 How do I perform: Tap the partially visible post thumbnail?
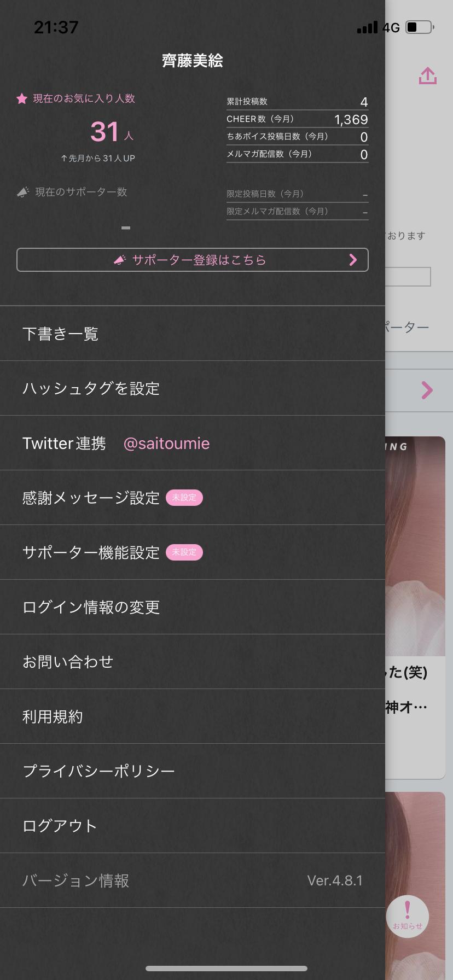[x=415, y=546]
